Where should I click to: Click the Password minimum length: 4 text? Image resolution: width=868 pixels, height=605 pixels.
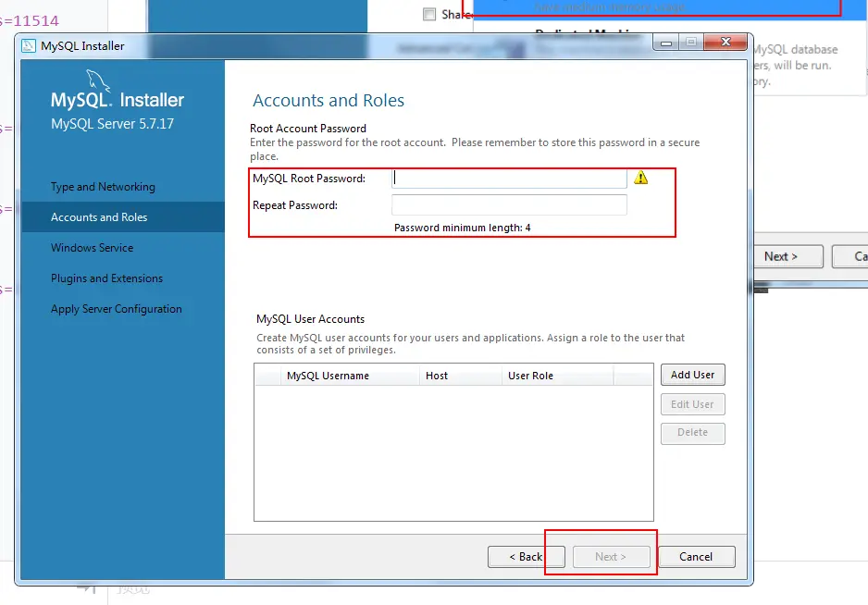point(463,228)
